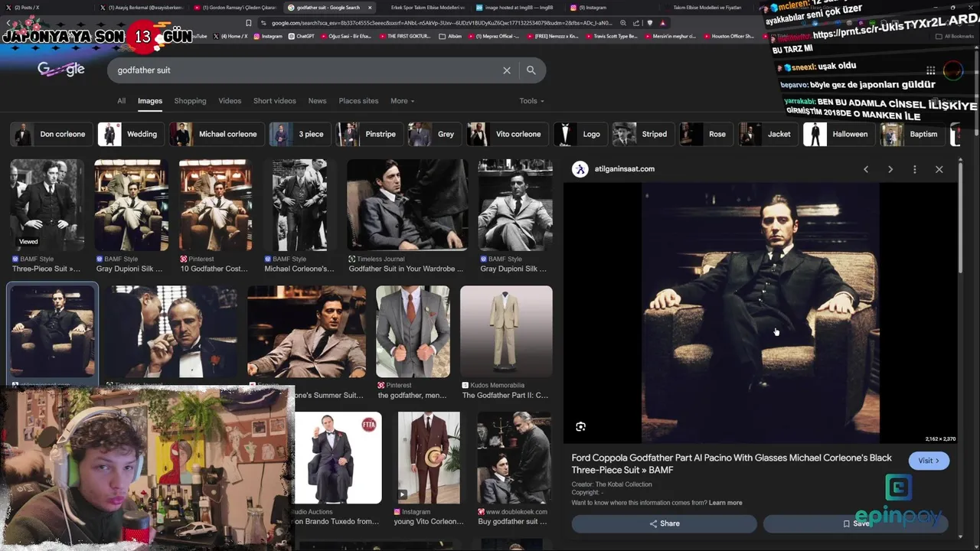
Task: Switch to the Shopping tab
Action: [x=190, y=101]
